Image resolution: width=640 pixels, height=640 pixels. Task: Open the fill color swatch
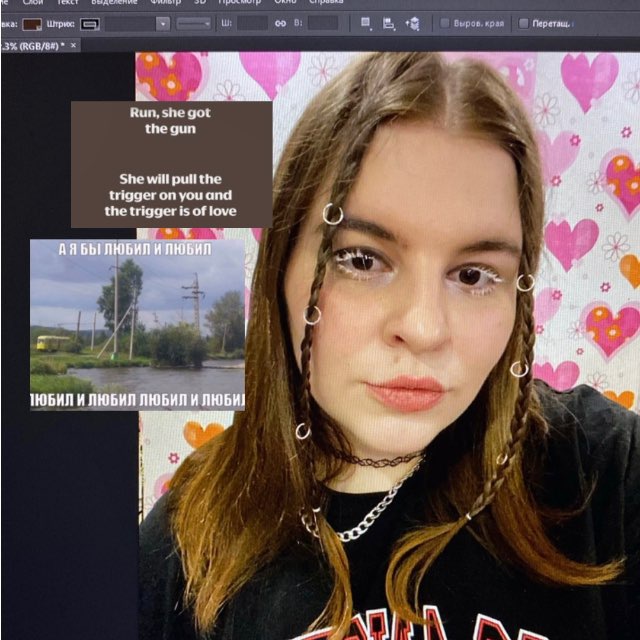click(32, 23)
